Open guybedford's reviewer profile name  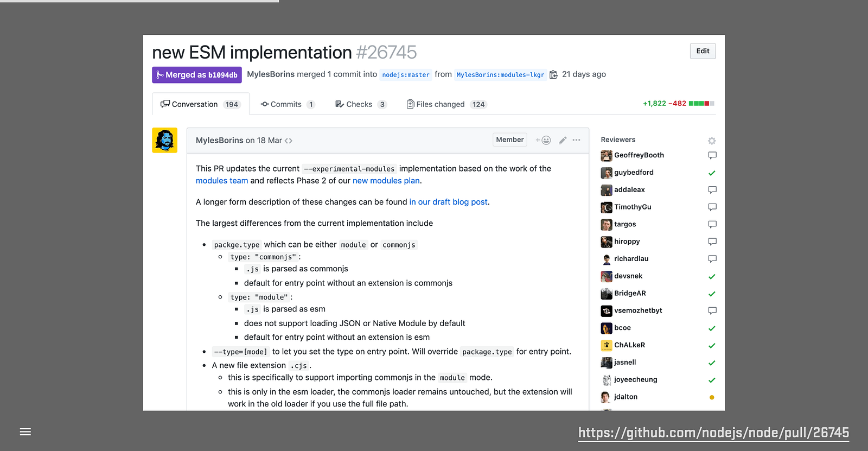[x=634, y=173]
